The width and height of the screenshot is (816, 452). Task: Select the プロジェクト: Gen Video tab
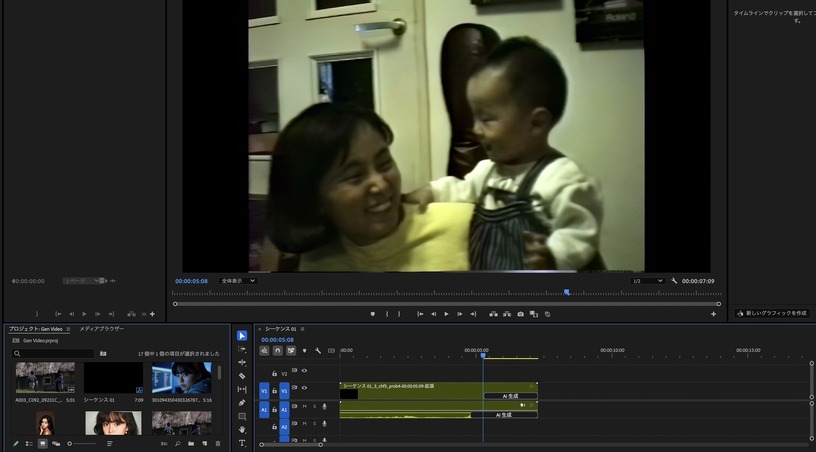pyautogui.click(x=35, y=329)
